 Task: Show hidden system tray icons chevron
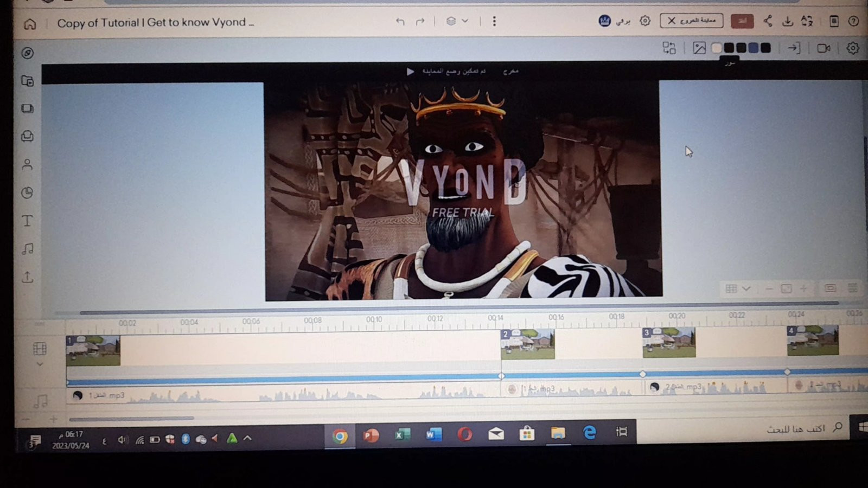248,438
